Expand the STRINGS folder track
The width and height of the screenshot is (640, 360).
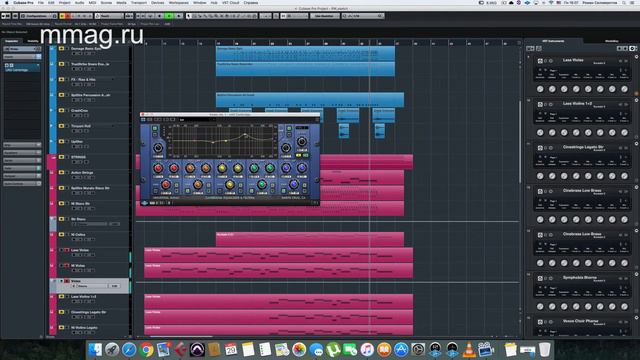tap(53, 158)
